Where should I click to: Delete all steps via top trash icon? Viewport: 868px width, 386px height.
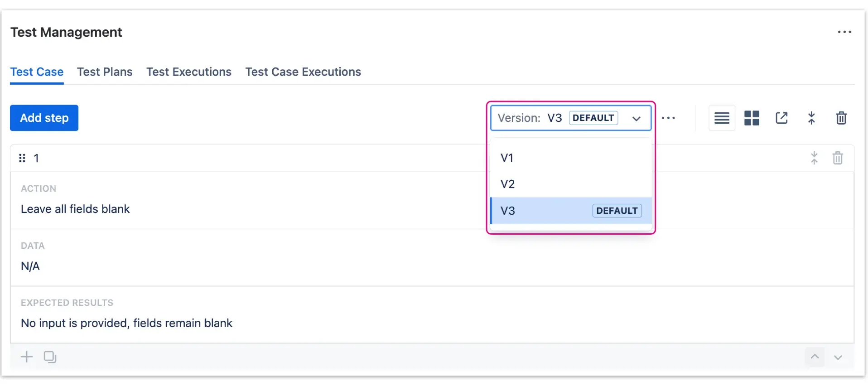coord(841,118)
